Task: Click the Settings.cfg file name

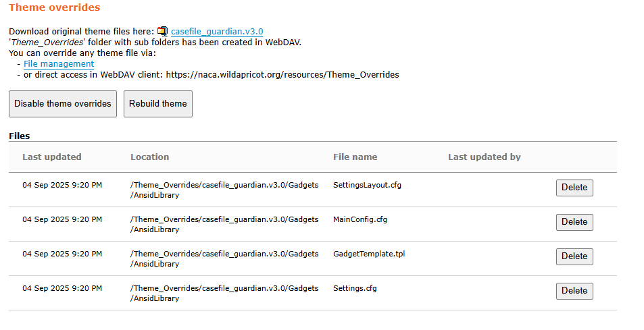Action: (354, 288)
